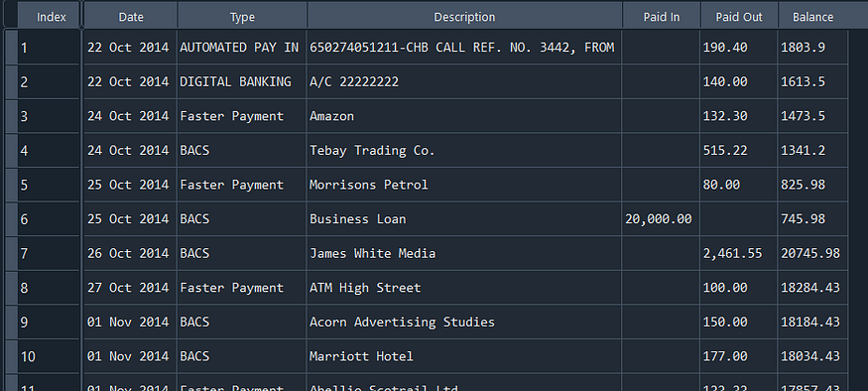
Task: Select the 150.00 Paid Out cell
Action: pos(738,322)
